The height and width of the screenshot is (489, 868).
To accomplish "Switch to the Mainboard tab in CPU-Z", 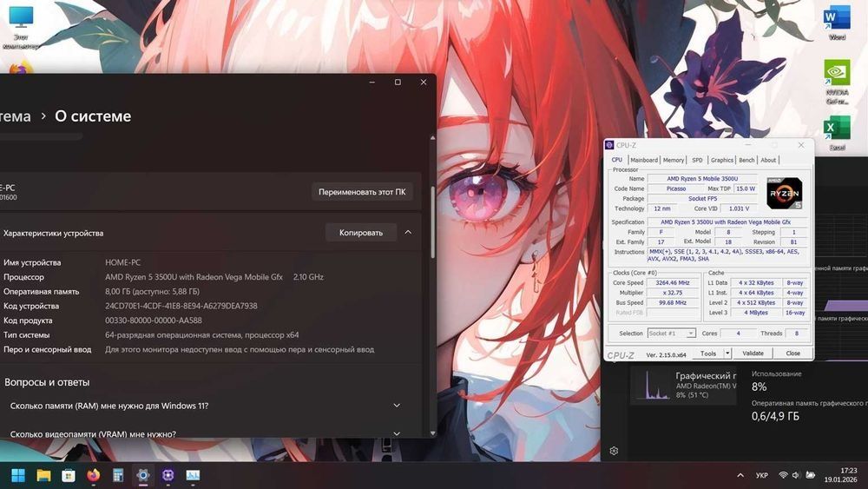I will tap(644, 160).
